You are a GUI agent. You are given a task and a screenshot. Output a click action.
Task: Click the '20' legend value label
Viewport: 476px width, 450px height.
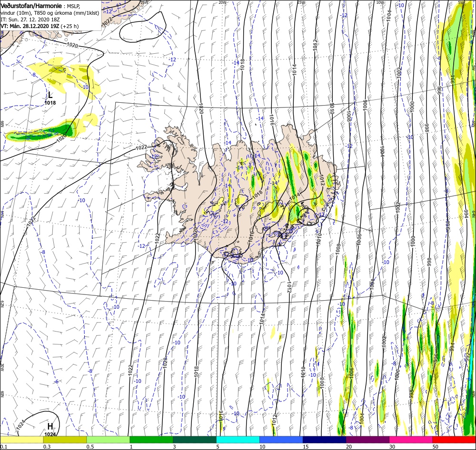click(x=349, y=447)
